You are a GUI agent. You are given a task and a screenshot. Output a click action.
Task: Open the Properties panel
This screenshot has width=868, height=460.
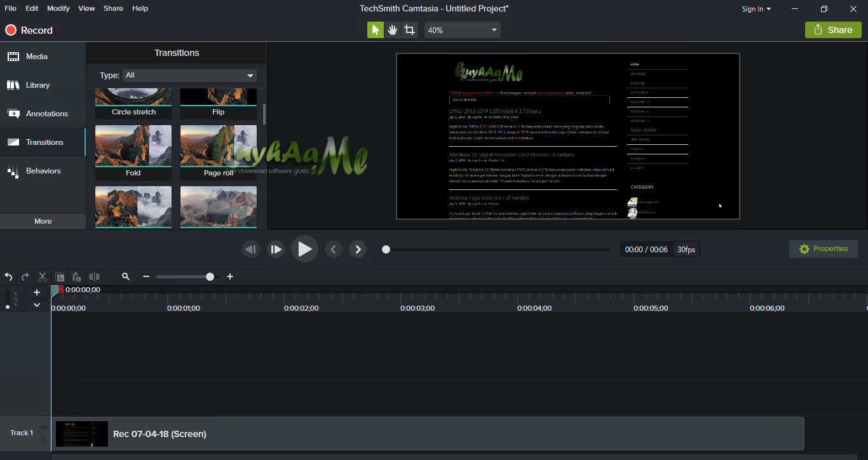[x=824, y=249]
